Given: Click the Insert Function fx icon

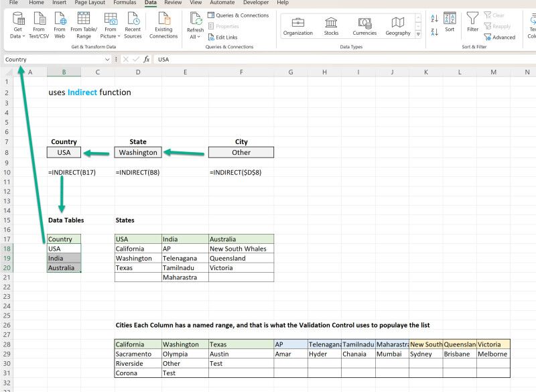Looking at the screenshot, I should (146, 60).
